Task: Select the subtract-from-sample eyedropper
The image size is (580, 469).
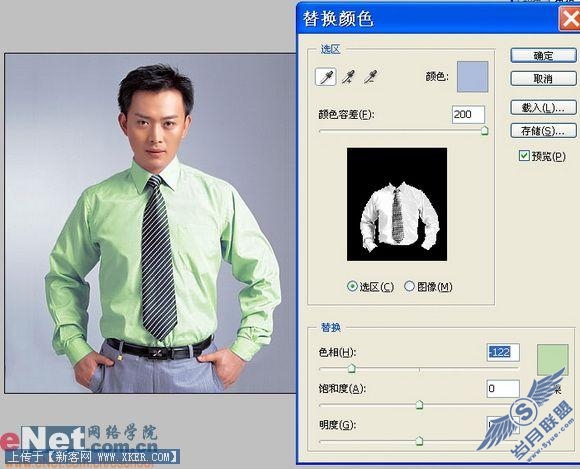Action: [370, 77]
